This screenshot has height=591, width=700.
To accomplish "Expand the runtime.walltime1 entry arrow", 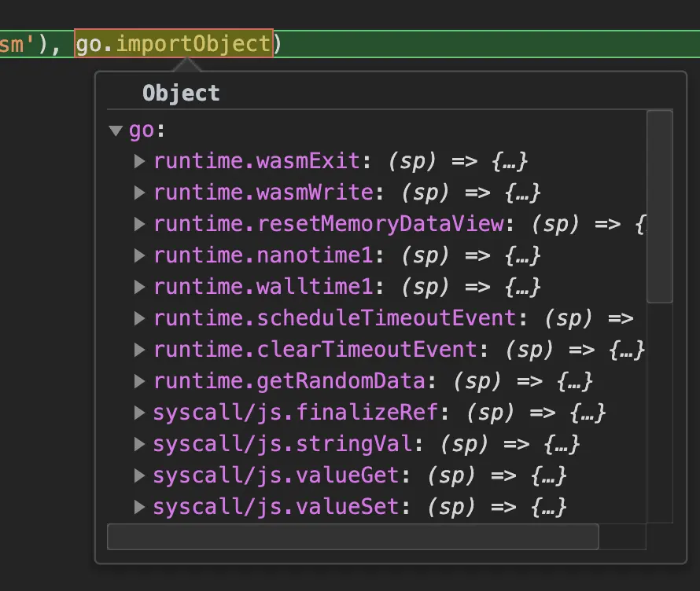I will (140, 287).
